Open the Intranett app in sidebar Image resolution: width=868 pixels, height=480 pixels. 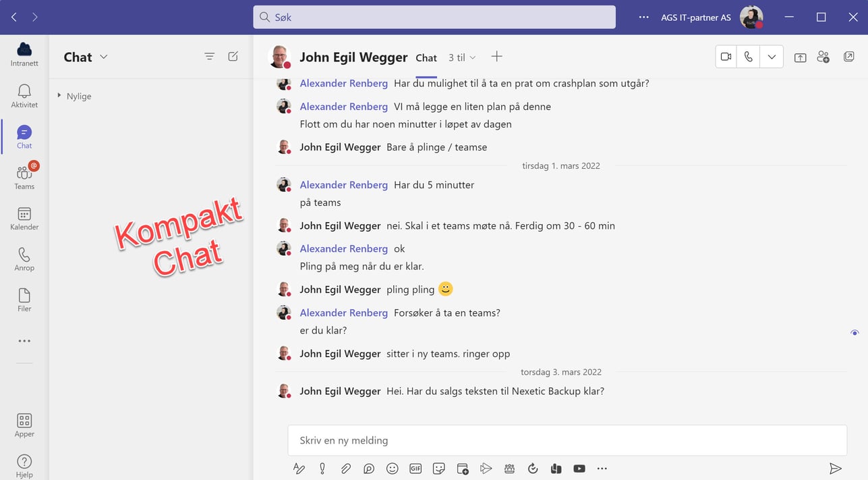[24, 54]
